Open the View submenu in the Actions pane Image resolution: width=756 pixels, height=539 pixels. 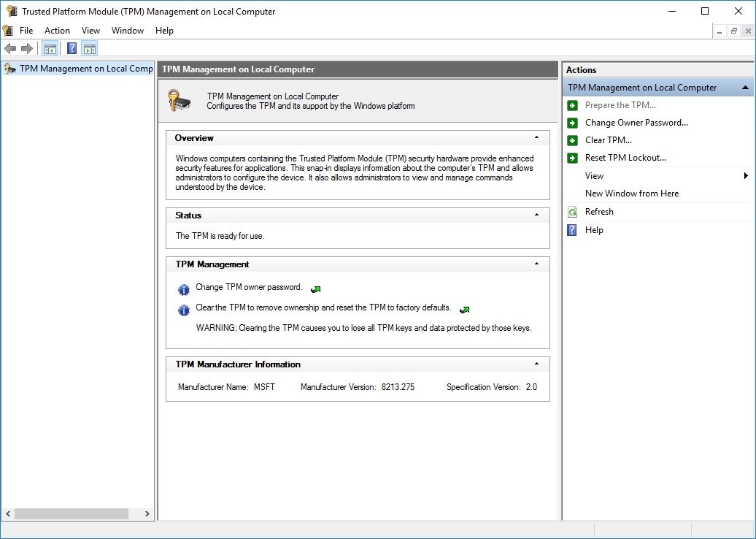[x=594, y=175]
